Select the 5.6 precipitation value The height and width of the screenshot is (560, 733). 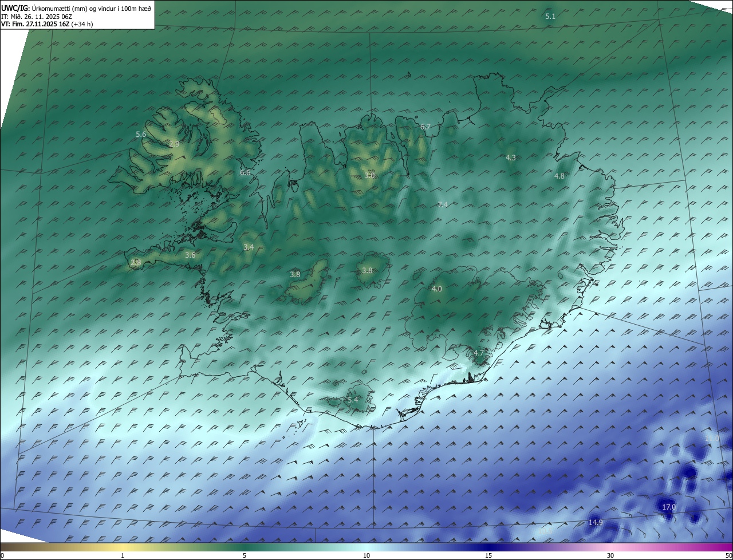click(141, 134)
